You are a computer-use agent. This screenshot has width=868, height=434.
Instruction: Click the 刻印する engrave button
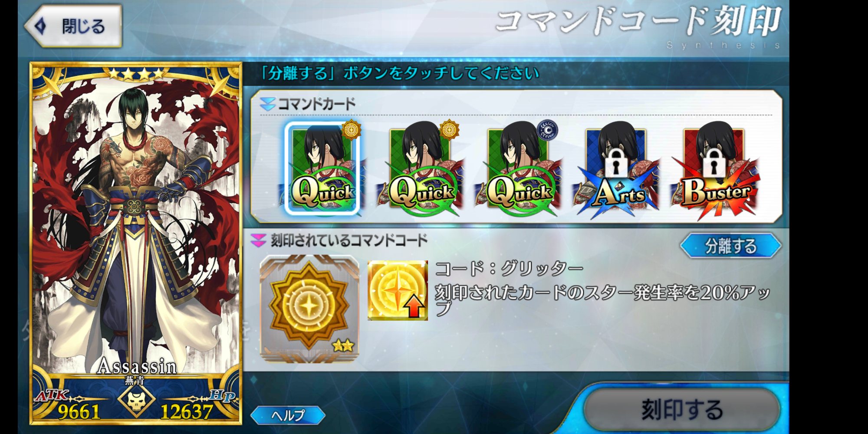pos(682,409)
